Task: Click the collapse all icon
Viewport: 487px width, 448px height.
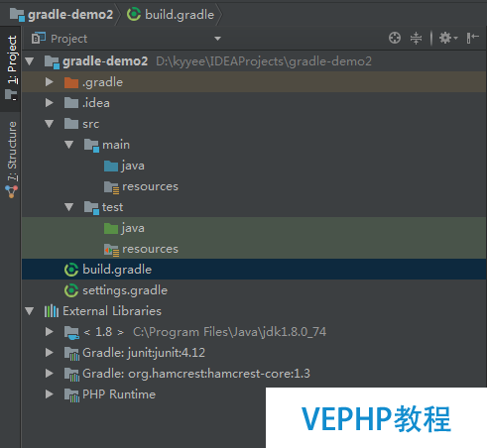Action: pos(416,38)
